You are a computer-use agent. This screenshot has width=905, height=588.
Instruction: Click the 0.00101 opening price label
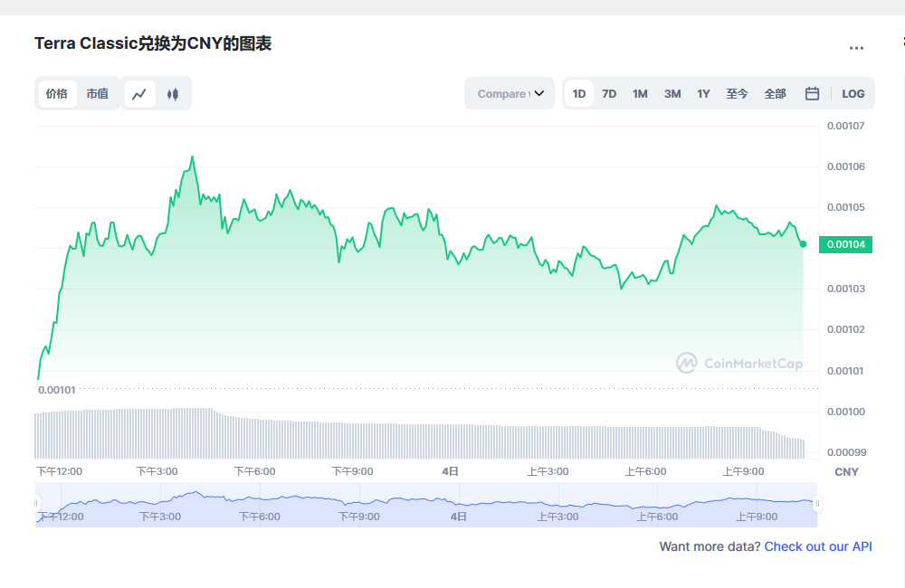pyautogui.click(x=56, y=390)
